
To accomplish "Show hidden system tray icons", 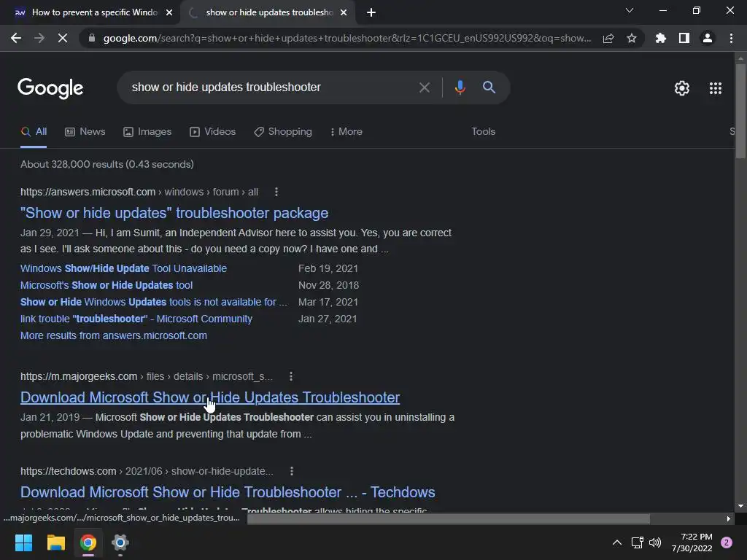I will coord(616,542).
